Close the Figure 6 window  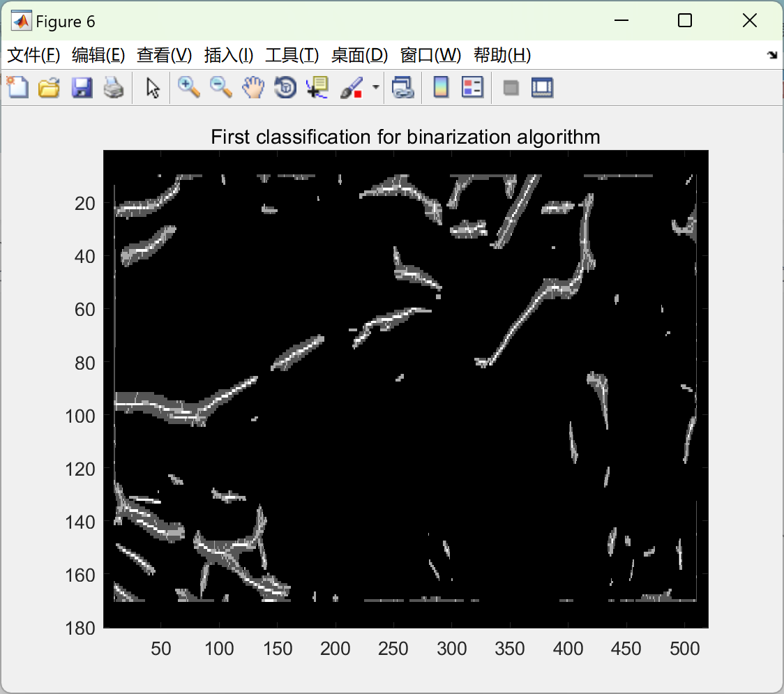click(750, 20)
